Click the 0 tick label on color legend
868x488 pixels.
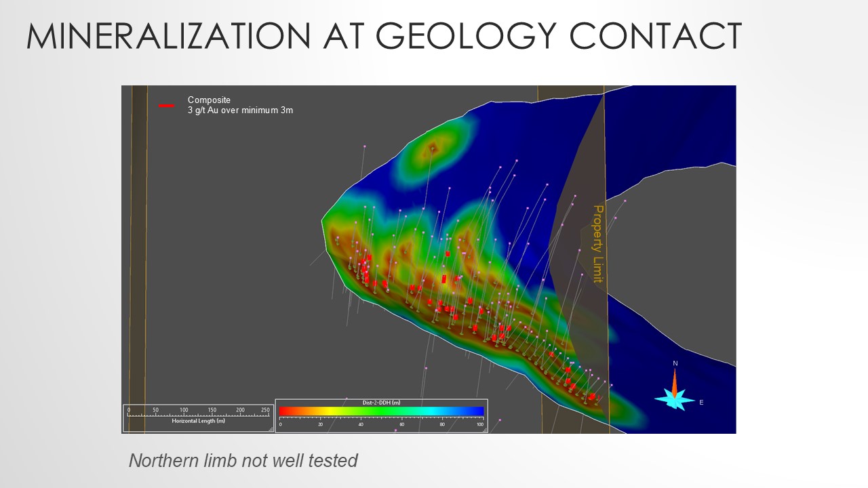pos(280,424)
